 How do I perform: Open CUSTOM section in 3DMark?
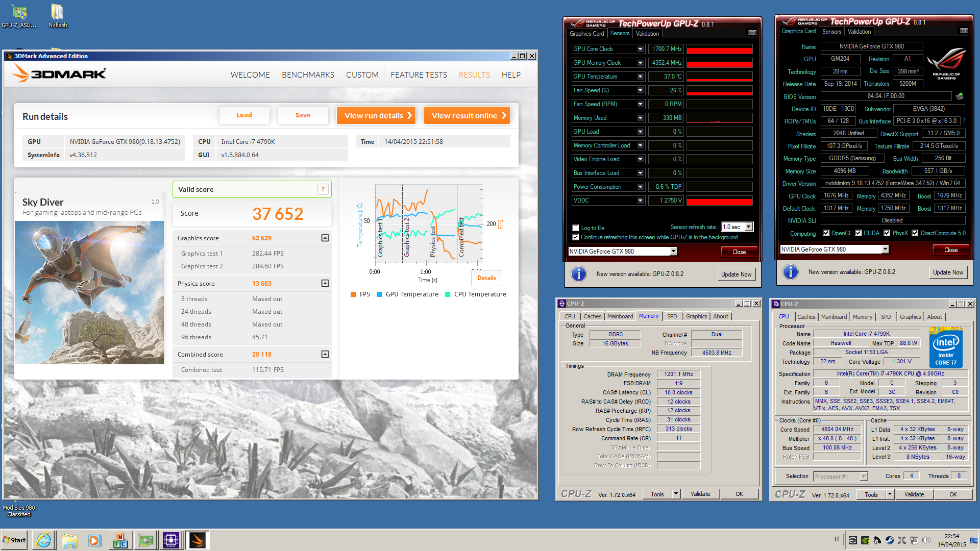(362, 74)
